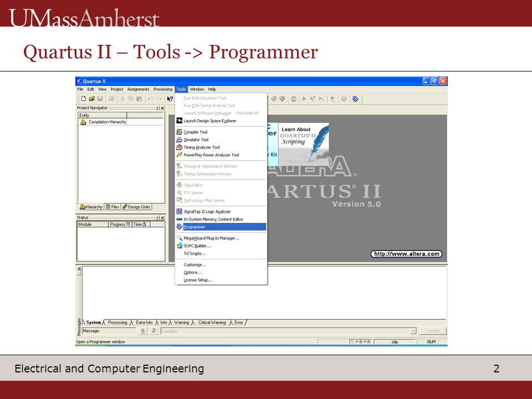Open the Help menu
Screen dimensions: 532x399
(212, 89)
